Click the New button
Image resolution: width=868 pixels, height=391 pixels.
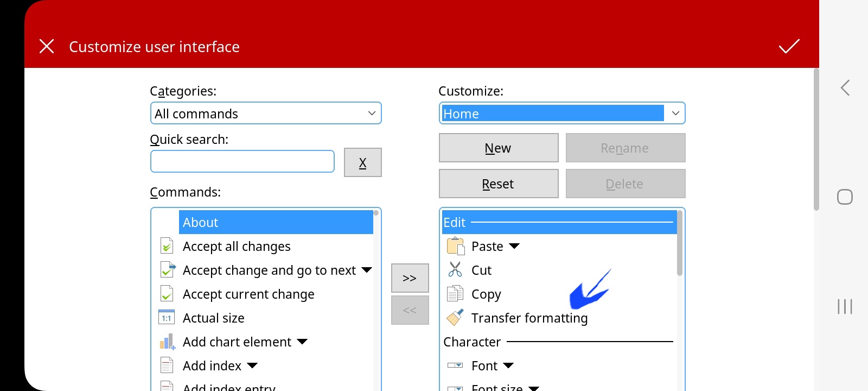(x=499, y=148)
